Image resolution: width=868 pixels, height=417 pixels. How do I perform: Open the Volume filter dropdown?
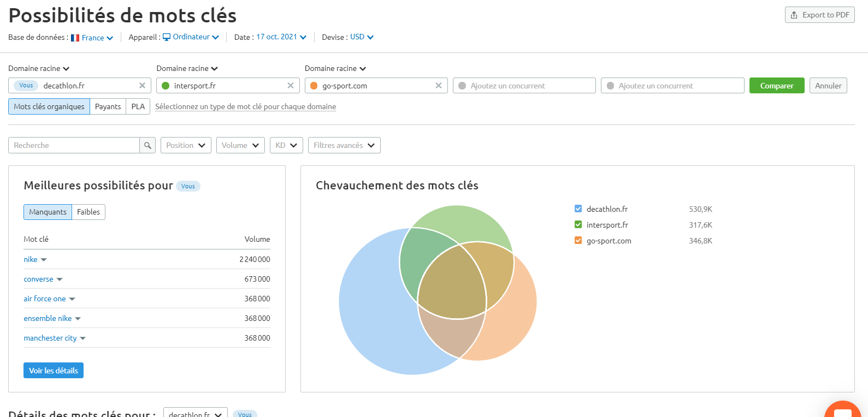[x=240, y=145]
